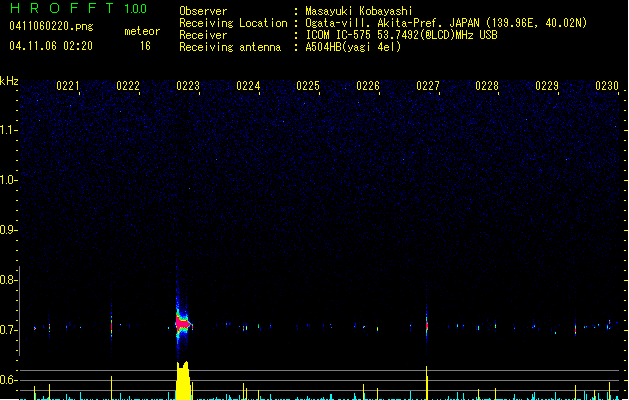Click the bright red meteor echo
Image resolution: width=629 pixels, height=400 pixels.
[182, 323]
